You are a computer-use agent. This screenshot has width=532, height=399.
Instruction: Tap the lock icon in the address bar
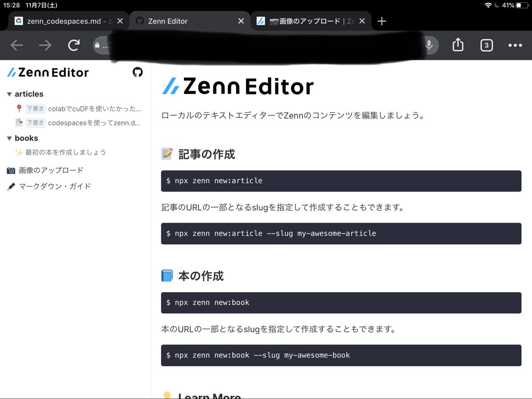pyautogui.click(x=97, y=45)
